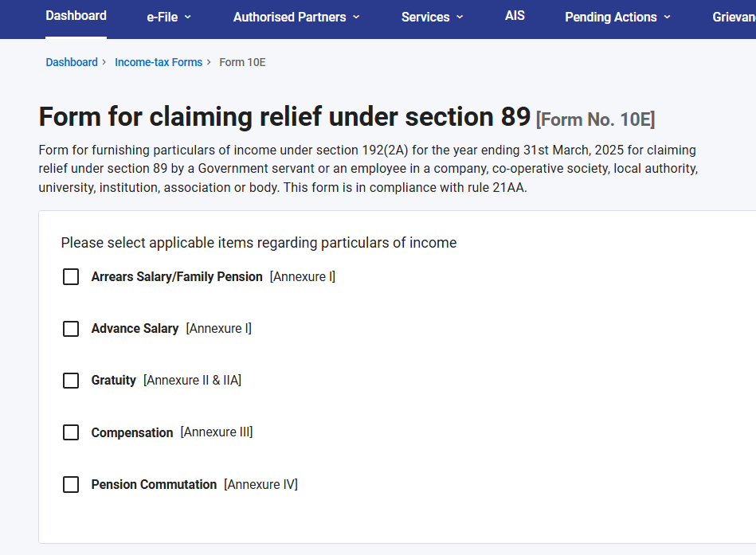
Task: Click the Annexure IV label text
Action: (260, 484)
